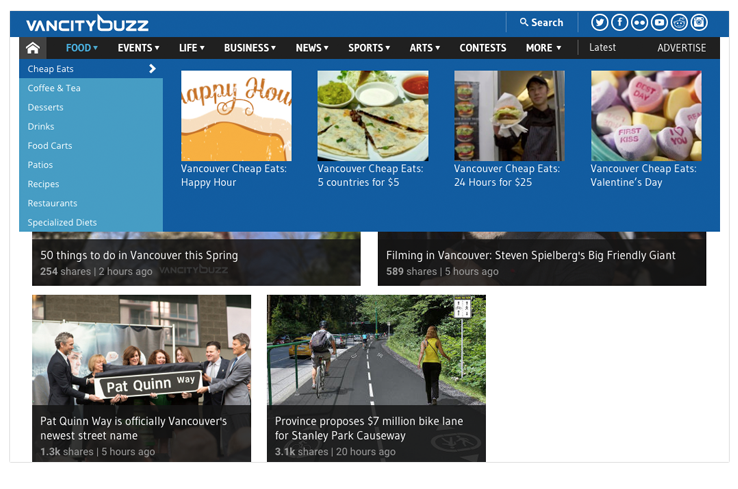The width and height of the screenshot is (738, 489).
Task: Open '$7 million bike lane' headline
Action: click(369, 428)
